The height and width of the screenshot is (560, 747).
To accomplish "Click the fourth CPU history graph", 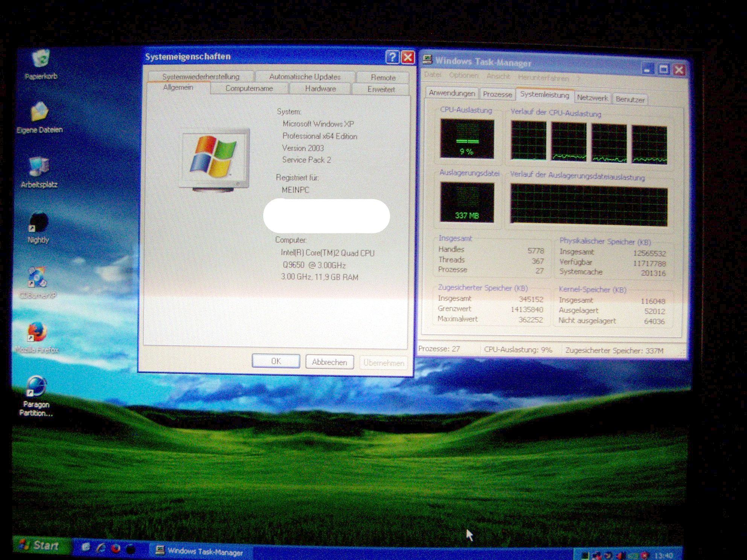I will click(x=649, y=145).
